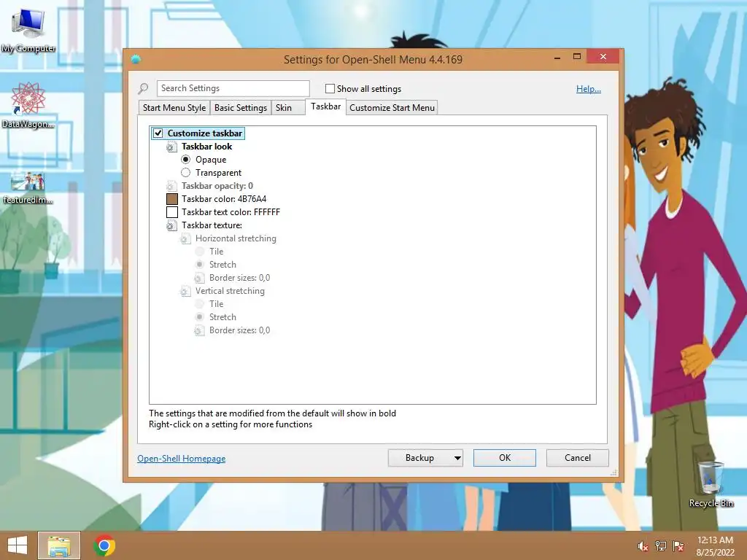This screenshot has width=747, height=560.
Task: Select the Horizontal stretching label
Action: tap(236, 238)
